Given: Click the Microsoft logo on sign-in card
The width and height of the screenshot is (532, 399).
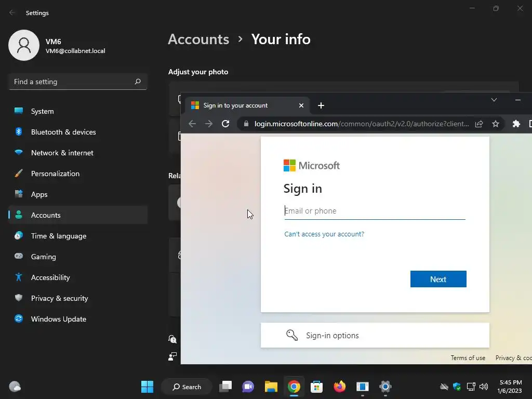Looking at the screenshot, I should (312, 166).
